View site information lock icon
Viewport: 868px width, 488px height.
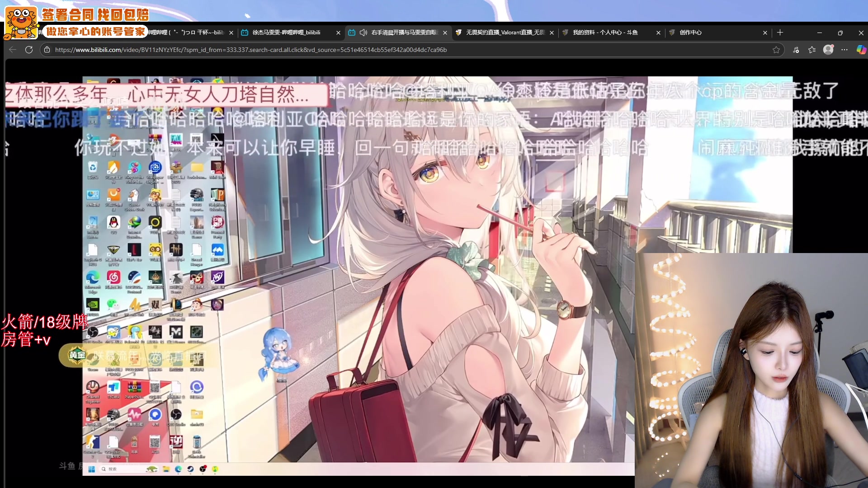47,50
